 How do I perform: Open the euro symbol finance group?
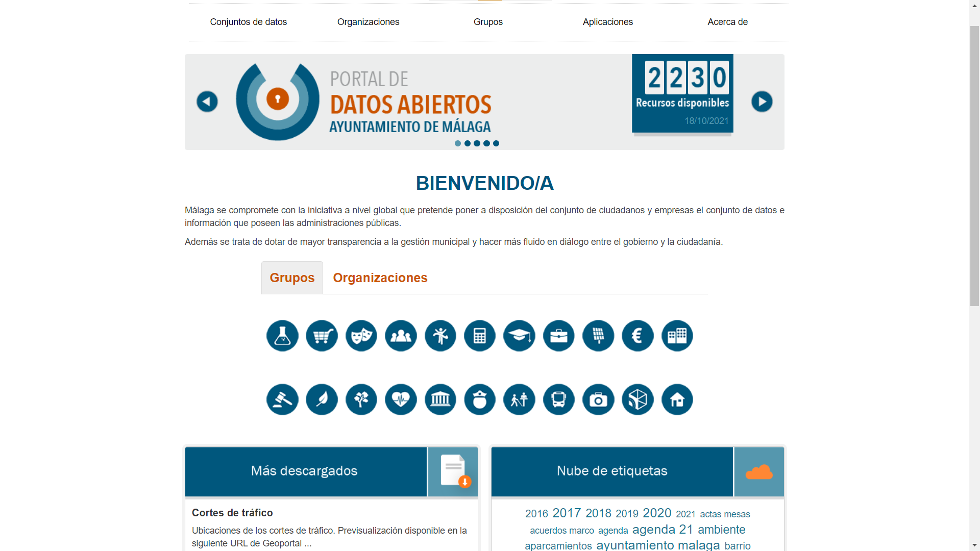[638, 336]
